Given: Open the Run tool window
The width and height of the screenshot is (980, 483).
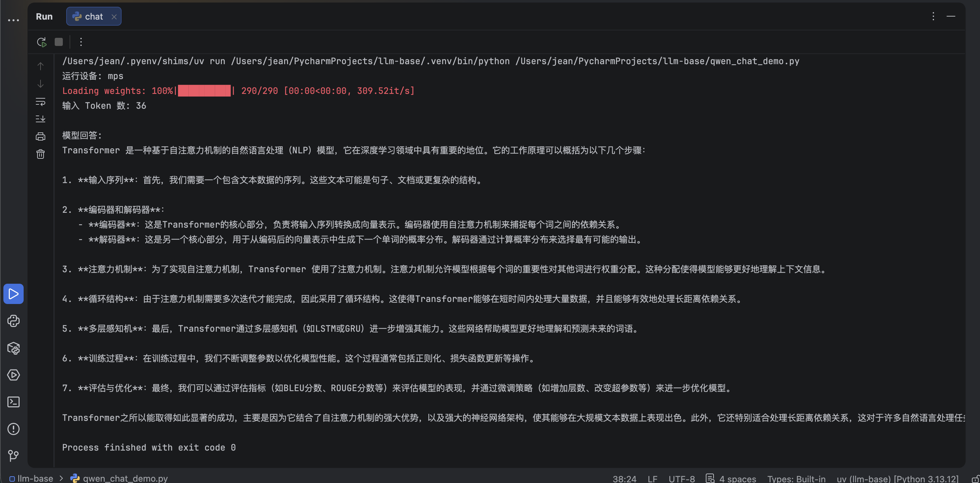Looking at the screenshot, I should coord(13,294).
